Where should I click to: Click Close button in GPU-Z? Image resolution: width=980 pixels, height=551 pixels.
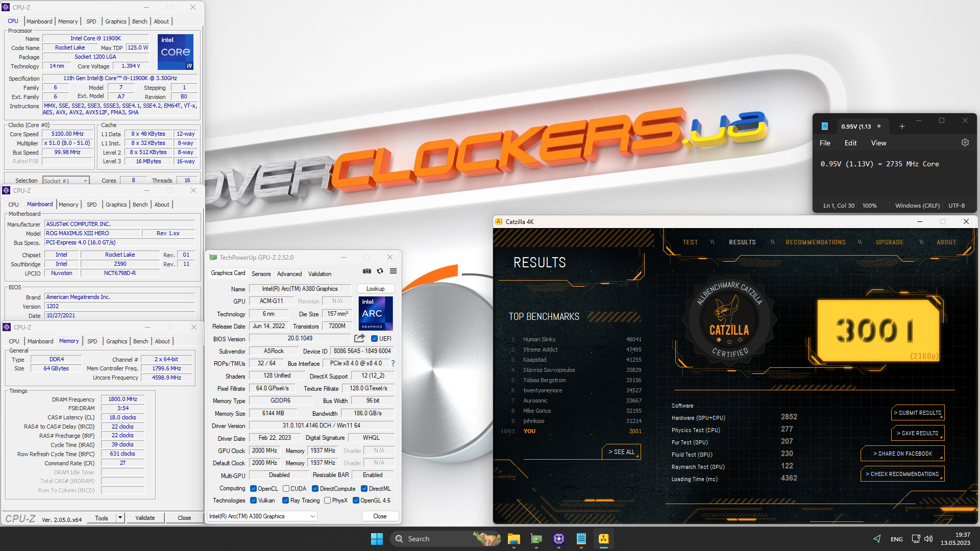380,516
